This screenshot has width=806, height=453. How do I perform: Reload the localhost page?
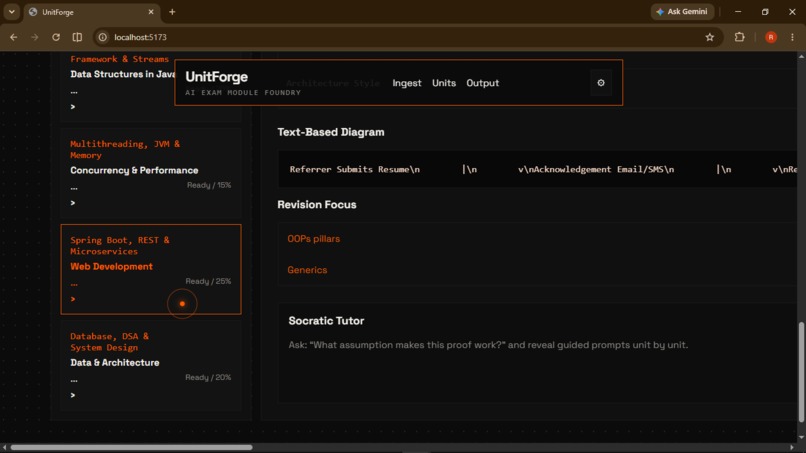(x=56, y=37)
